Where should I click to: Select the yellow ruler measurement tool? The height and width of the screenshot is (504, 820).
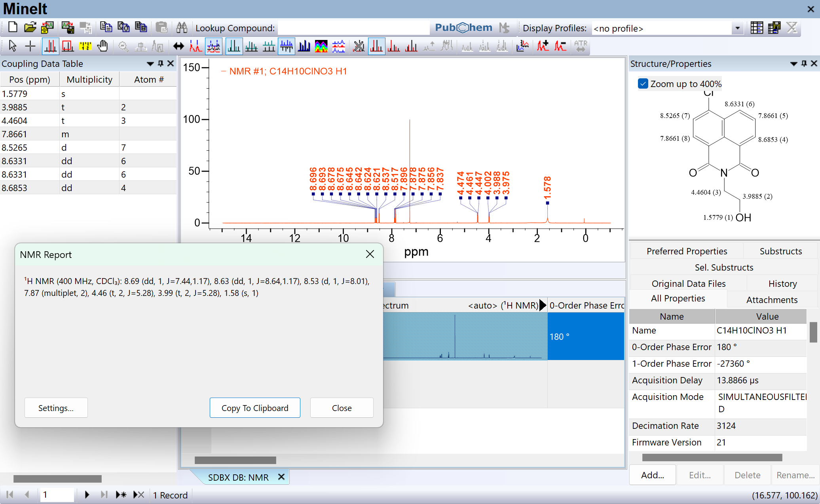coord(85,46)
